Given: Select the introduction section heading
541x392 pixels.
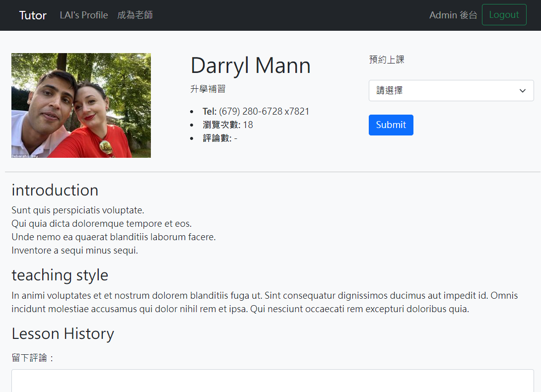Looking at the screenshot, I should [x=55, y=190].
